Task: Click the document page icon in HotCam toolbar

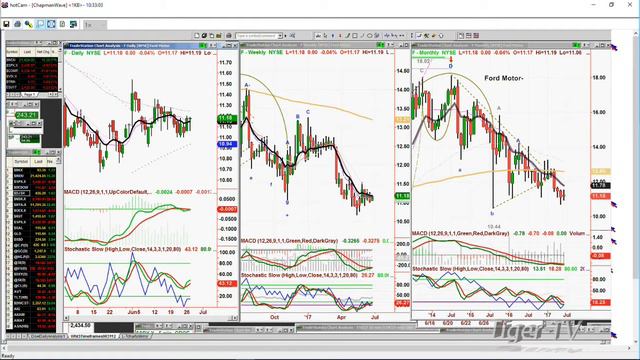Action: tap(62, 24)
